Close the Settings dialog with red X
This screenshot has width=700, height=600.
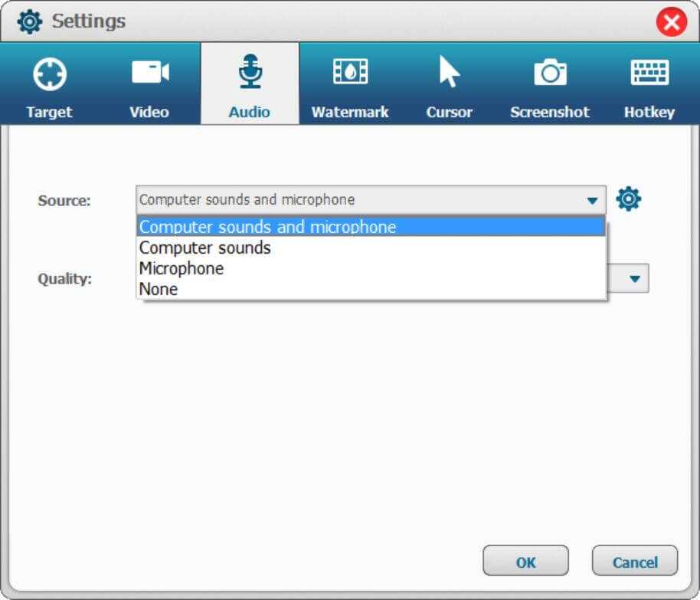click(x=671, y=23)
